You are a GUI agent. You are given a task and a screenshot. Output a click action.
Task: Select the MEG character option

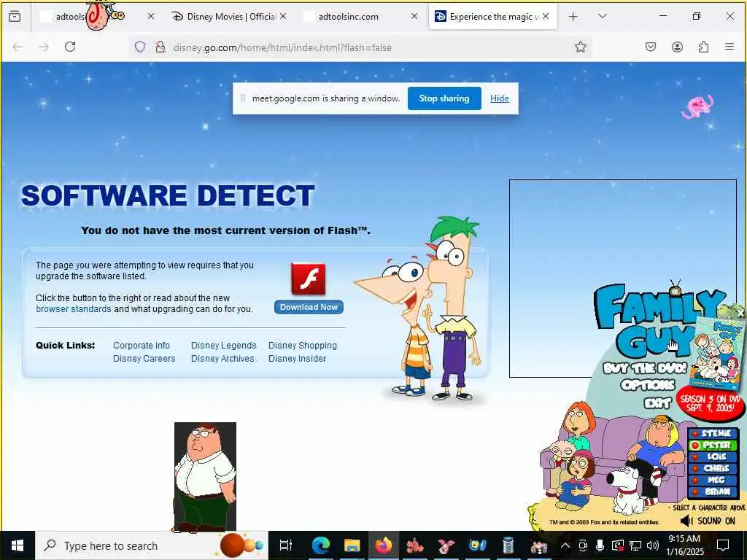point(713,480)
